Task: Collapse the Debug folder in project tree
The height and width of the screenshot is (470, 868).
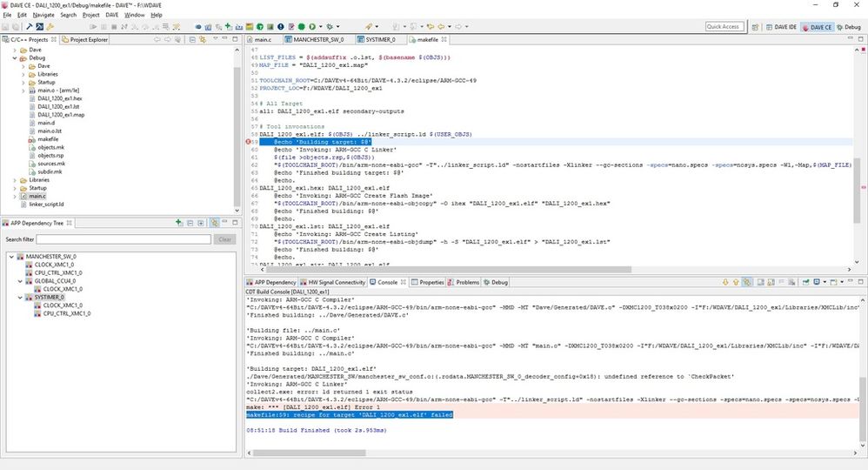Action: tap(15, 57)
